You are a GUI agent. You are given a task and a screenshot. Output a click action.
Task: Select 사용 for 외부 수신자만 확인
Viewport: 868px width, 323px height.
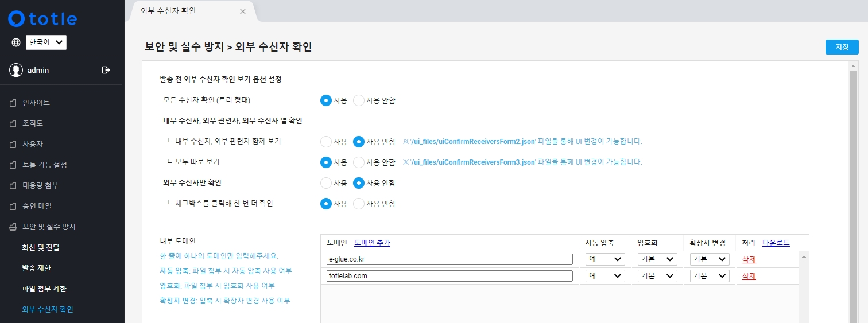[326, 183]
